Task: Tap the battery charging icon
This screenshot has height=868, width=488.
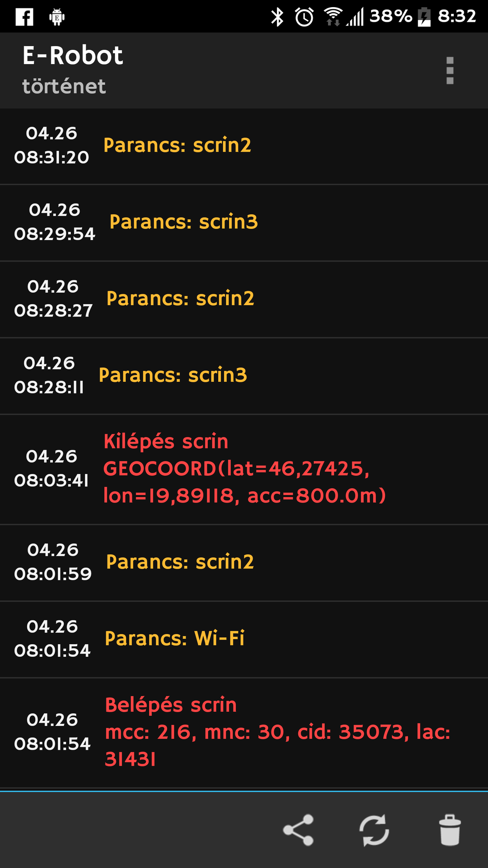Action: click(x=424, y=17)
